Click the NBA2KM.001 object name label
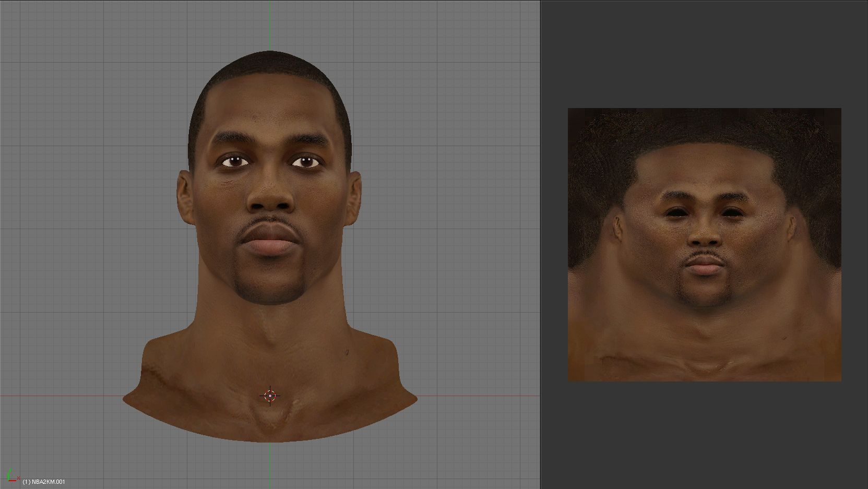The image size is (868, 489). [44, 482]
